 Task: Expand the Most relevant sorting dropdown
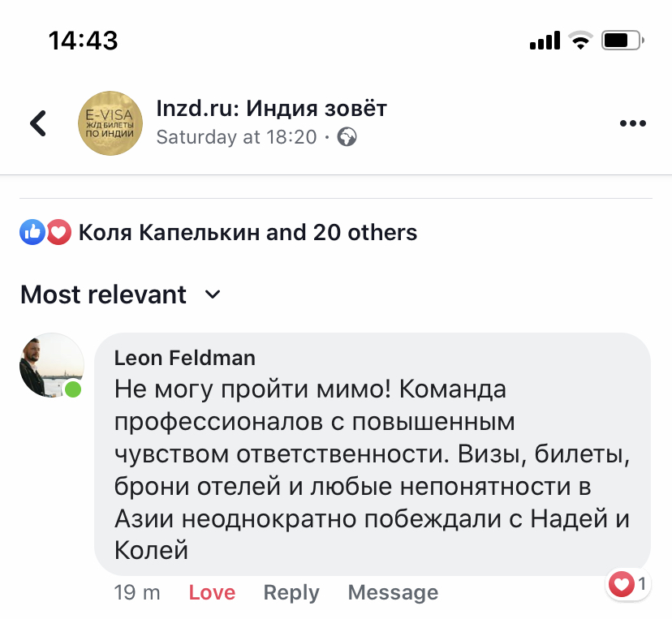click(103, 294)
